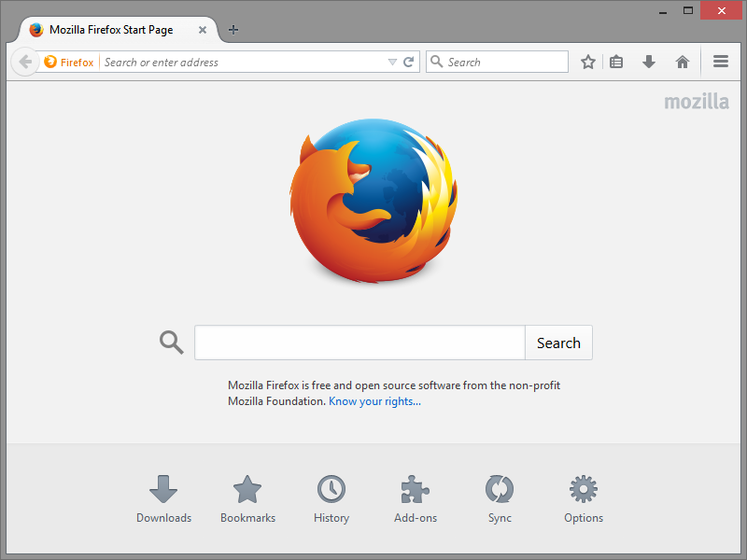The height and width of the screenshot is (560, 747).
Task: Click the Home button
Action: pos(682,62)
